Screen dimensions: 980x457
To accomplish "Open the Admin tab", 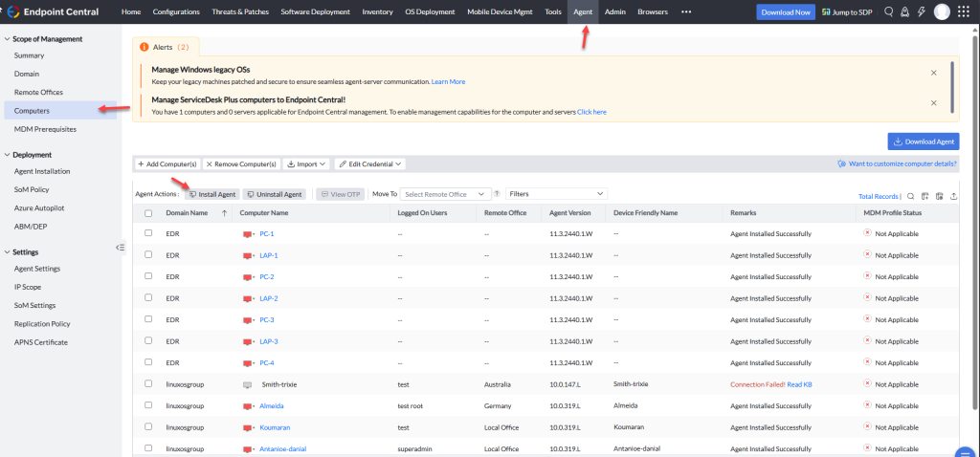I will pyautogui.click(x=615, y=11).
